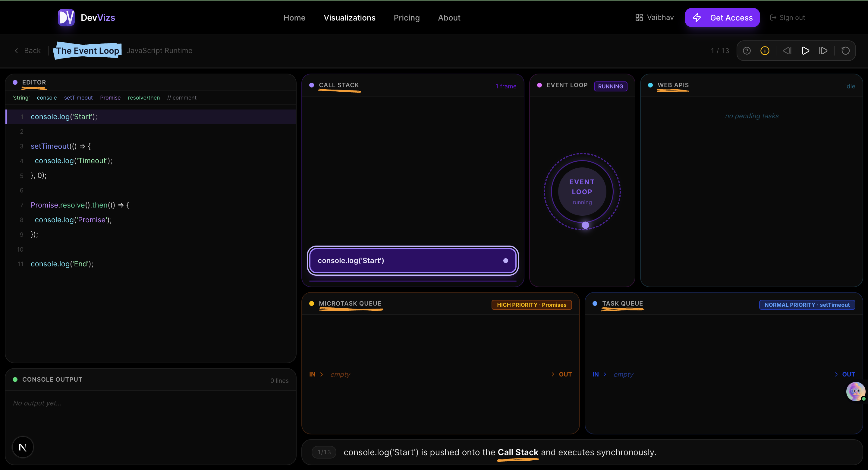The image size is (868, 470).
Task: Click the Get Access button
Action: click(722, 17)
